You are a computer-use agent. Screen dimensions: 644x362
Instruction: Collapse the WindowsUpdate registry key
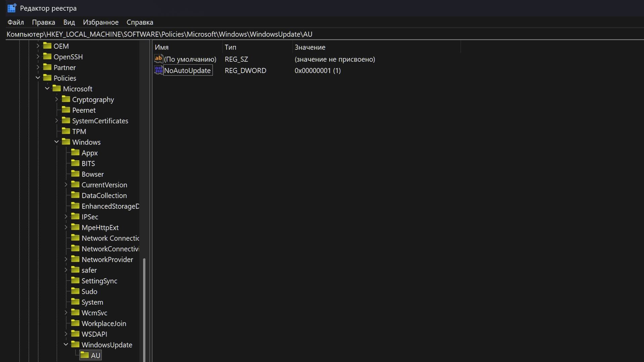click(66, 345)
